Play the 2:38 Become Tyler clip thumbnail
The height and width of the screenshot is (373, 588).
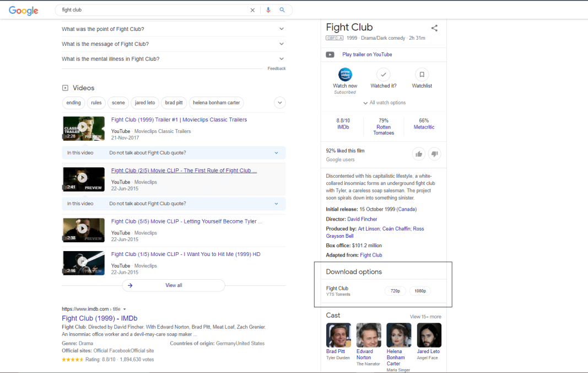84,230
